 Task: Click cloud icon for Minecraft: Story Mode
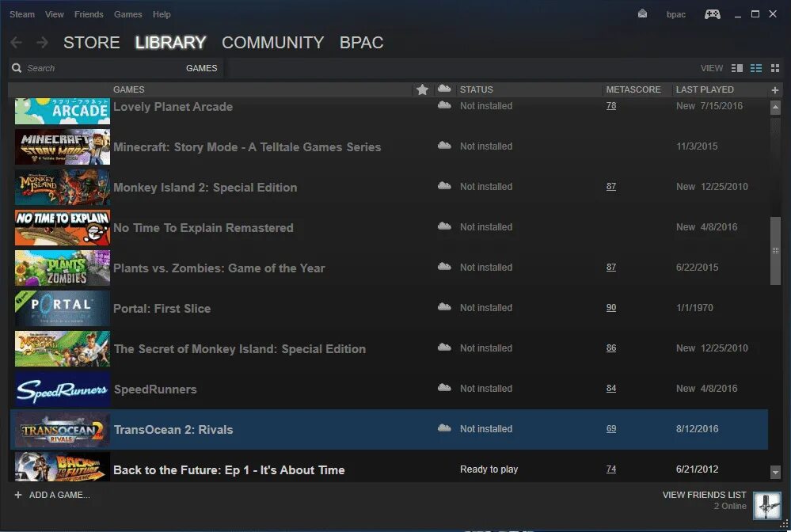pos(444,146)
